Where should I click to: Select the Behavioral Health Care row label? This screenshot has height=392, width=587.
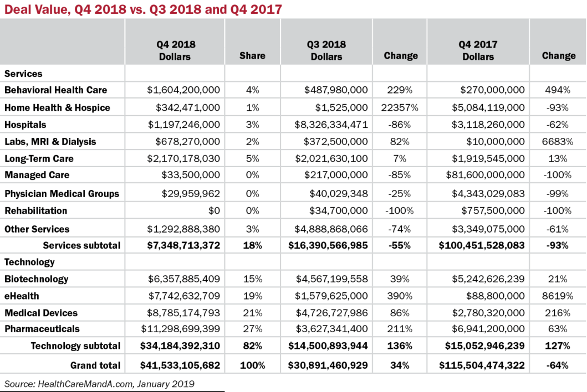tap(55, 90)
